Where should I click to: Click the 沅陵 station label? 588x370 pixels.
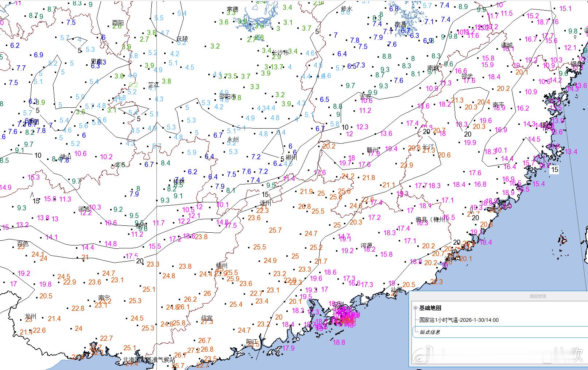182,39
